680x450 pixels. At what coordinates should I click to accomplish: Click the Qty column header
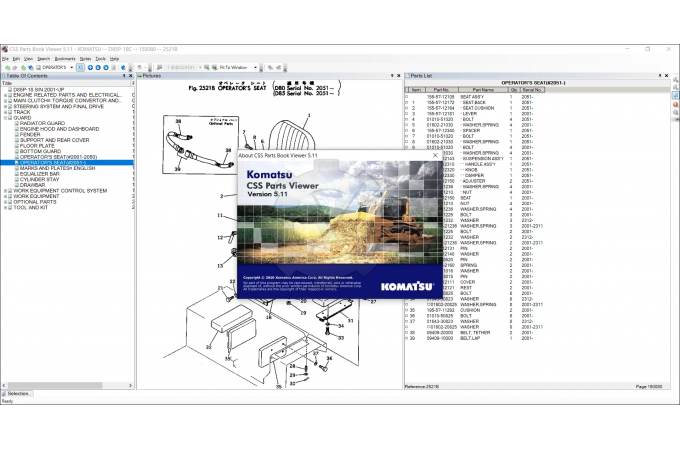pos(514,90)
